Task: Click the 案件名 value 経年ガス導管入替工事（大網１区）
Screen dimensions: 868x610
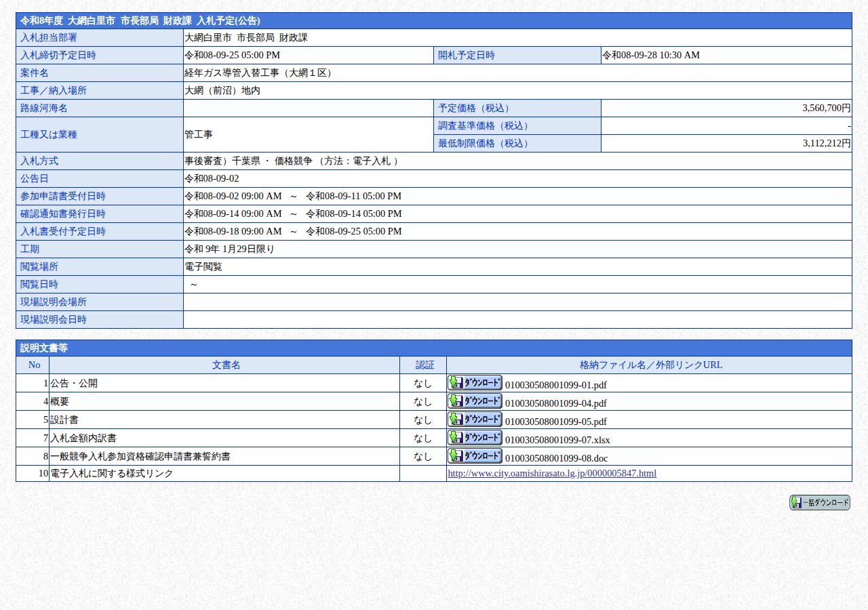Action: click(x=260, y=73)
